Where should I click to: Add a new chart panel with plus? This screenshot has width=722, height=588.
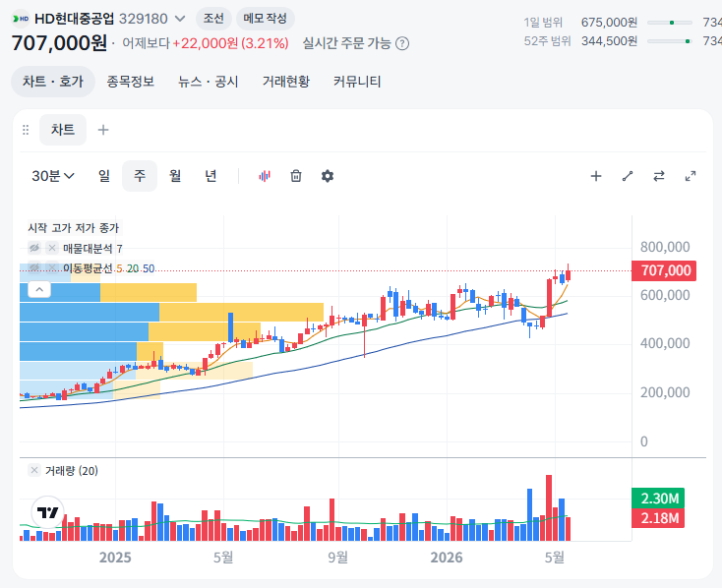point(103,130)
